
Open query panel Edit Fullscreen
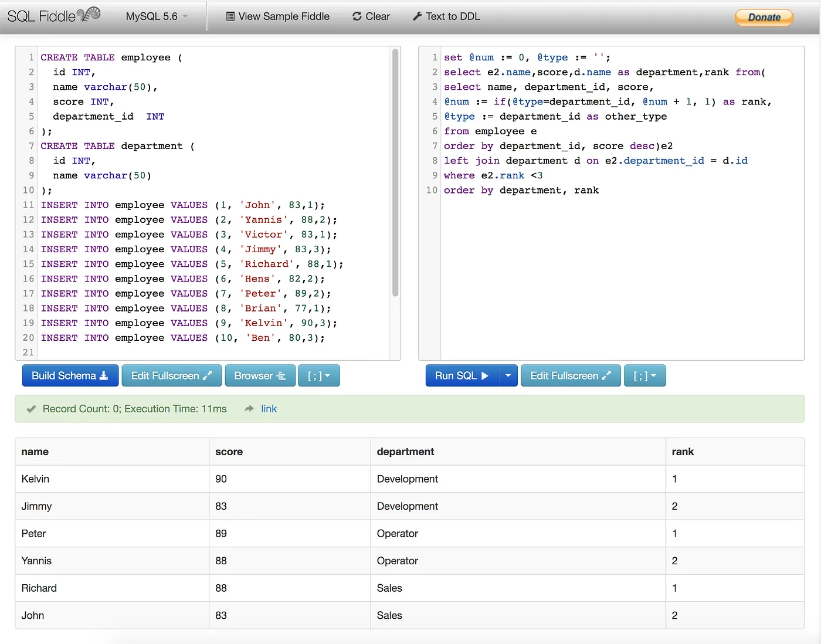coord(571,375)
